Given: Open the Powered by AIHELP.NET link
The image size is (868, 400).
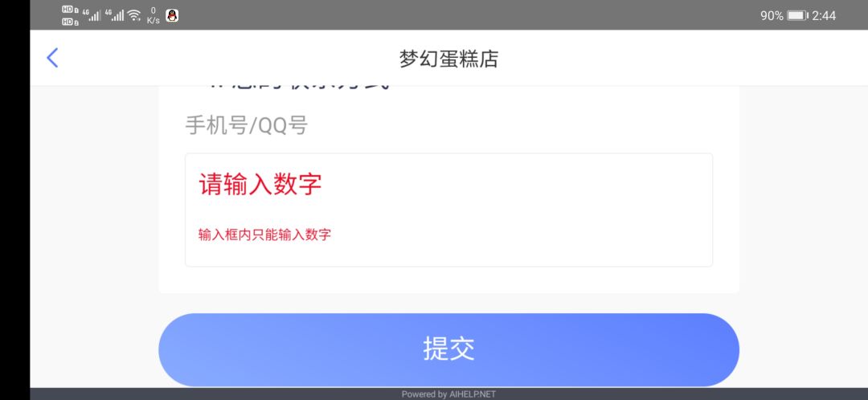Looking at the screenshot, I should 448,394.
